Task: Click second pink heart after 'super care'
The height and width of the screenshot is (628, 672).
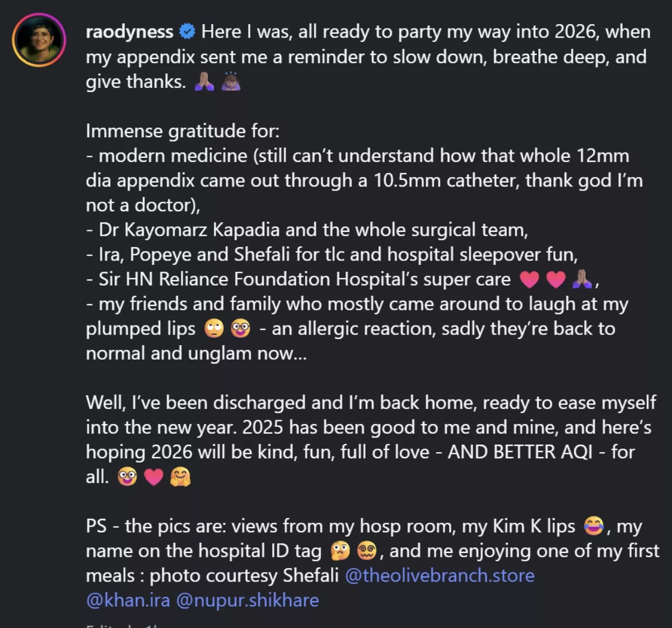Action: pyautogui.click(x=556, y=280)
